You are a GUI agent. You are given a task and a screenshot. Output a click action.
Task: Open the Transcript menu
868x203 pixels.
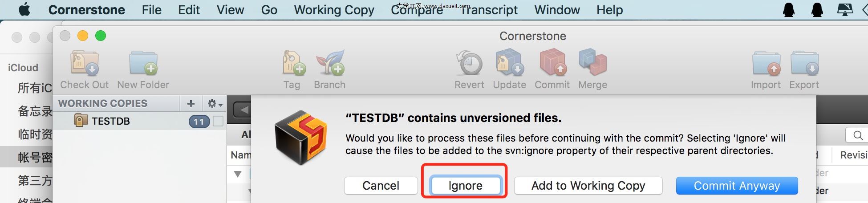[x=489, y=10]
